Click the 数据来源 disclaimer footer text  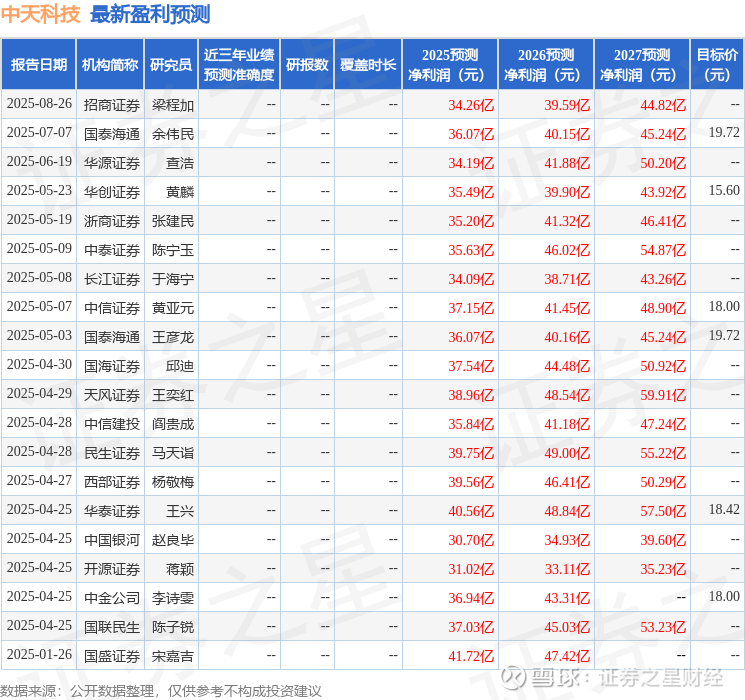tap(161, 691)
